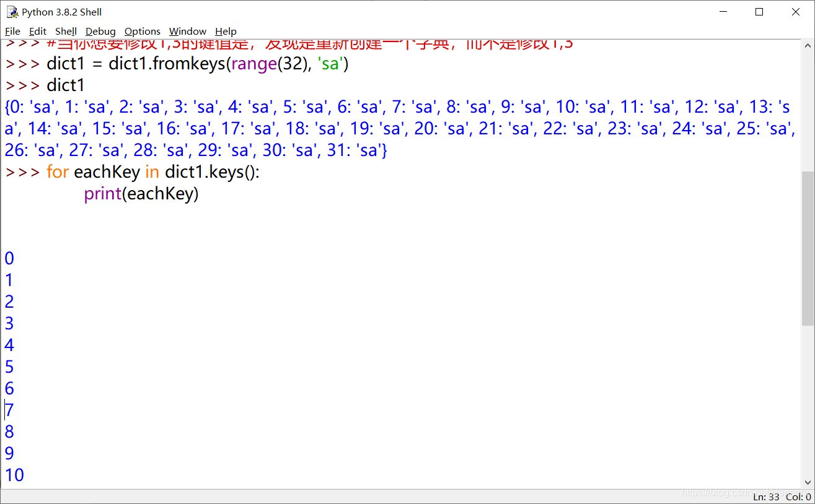Image resolution: width=815 pixels, height=504 pixels.
Task: Click the Col 0 status indicator
Action: 798,497
